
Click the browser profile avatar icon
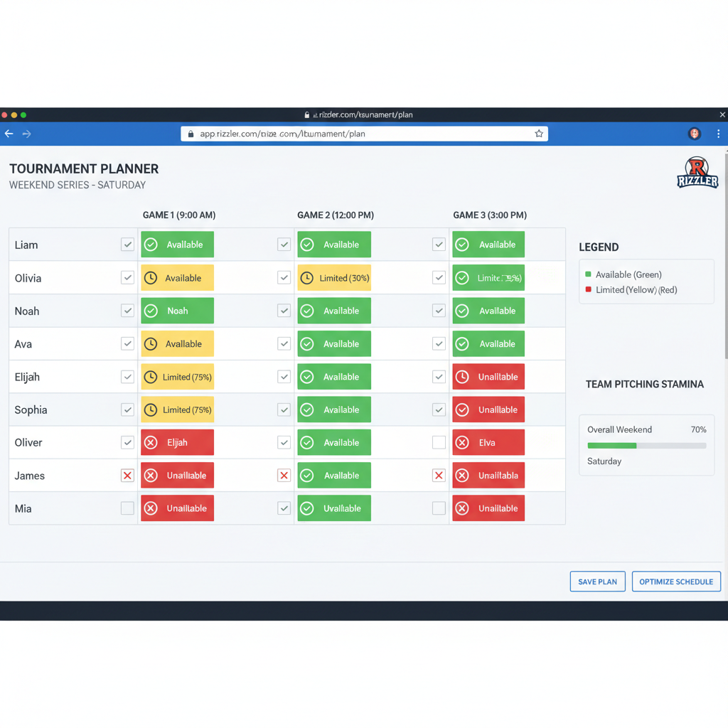pyautogui.click(x=694, y=134)
